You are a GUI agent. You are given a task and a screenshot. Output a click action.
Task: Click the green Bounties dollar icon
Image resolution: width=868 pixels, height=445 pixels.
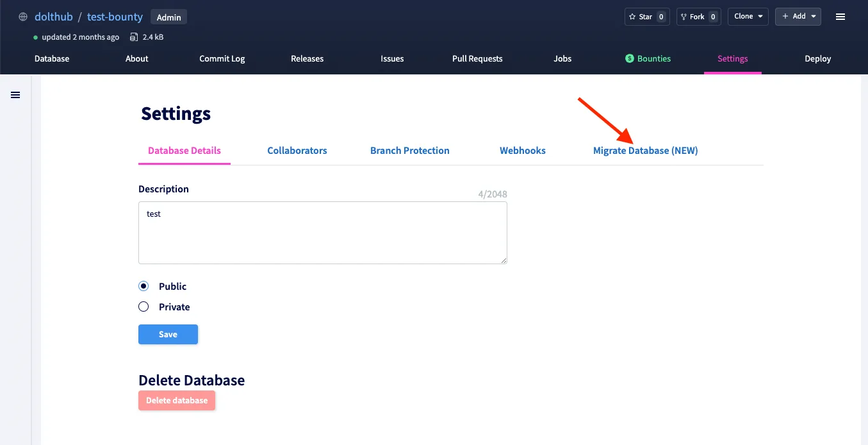coord(629,58)
